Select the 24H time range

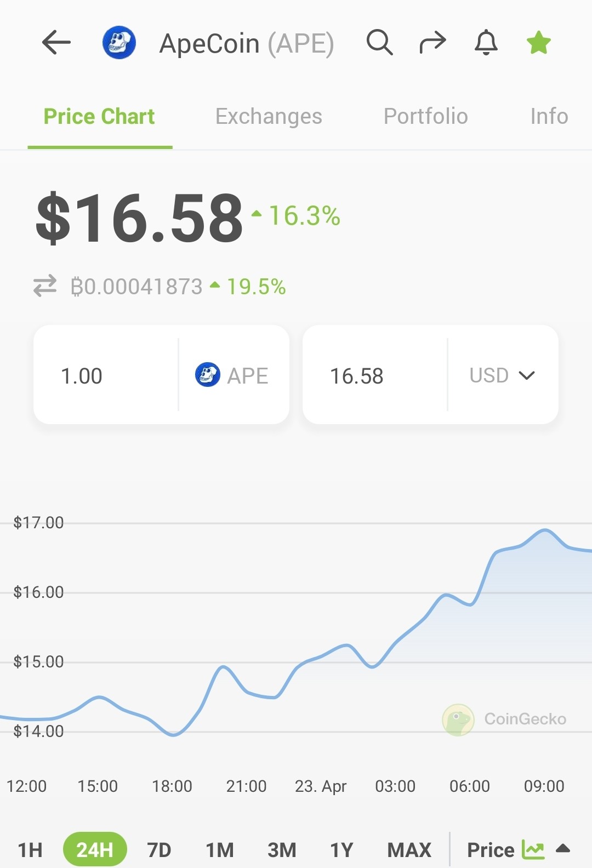coord(95,850)
